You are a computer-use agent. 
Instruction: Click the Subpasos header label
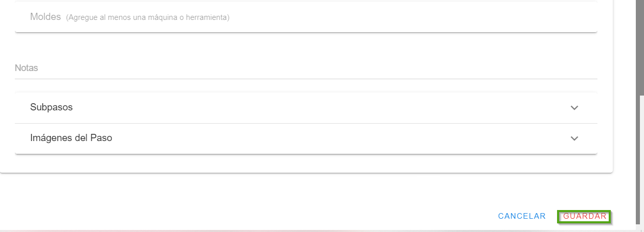click(x=51, y=108)
